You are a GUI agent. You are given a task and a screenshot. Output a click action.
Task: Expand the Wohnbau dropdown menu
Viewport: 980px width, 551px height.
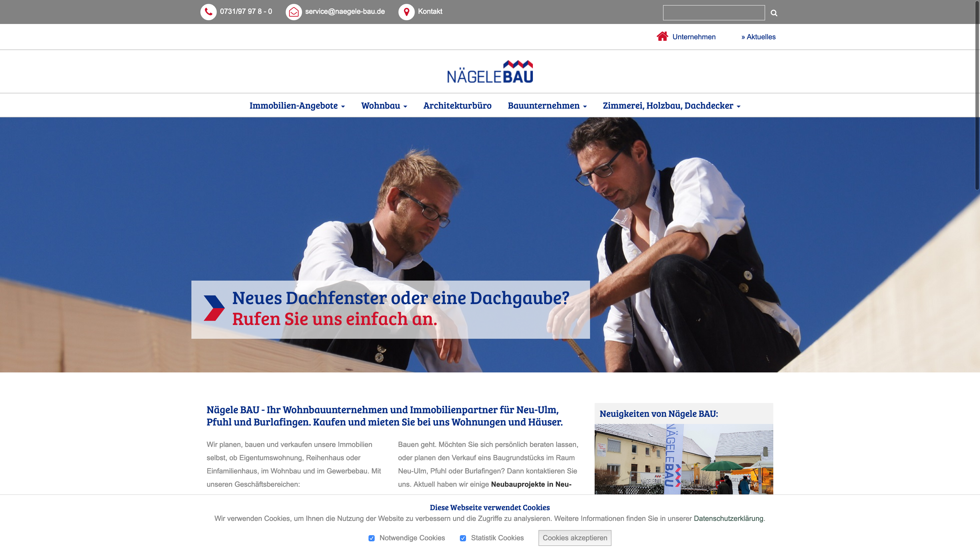pos(384,106)
